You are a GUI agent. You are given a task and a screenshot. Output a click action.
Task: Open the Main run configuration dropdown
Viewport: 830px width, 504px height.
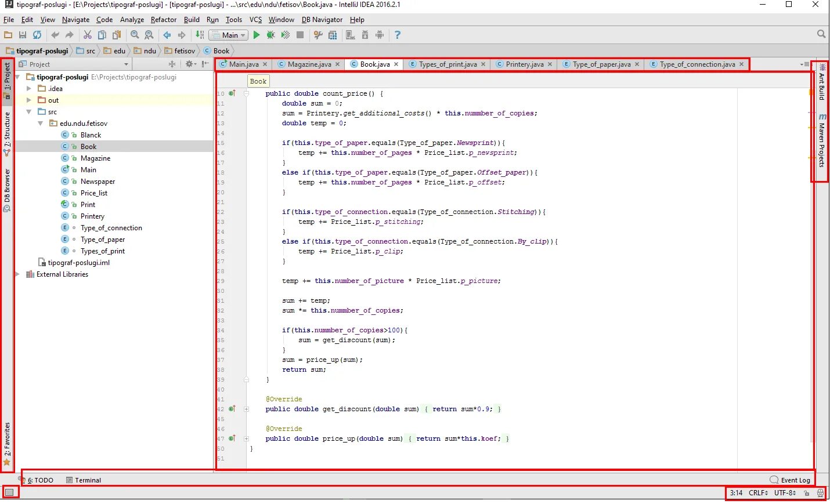[229, 35]
